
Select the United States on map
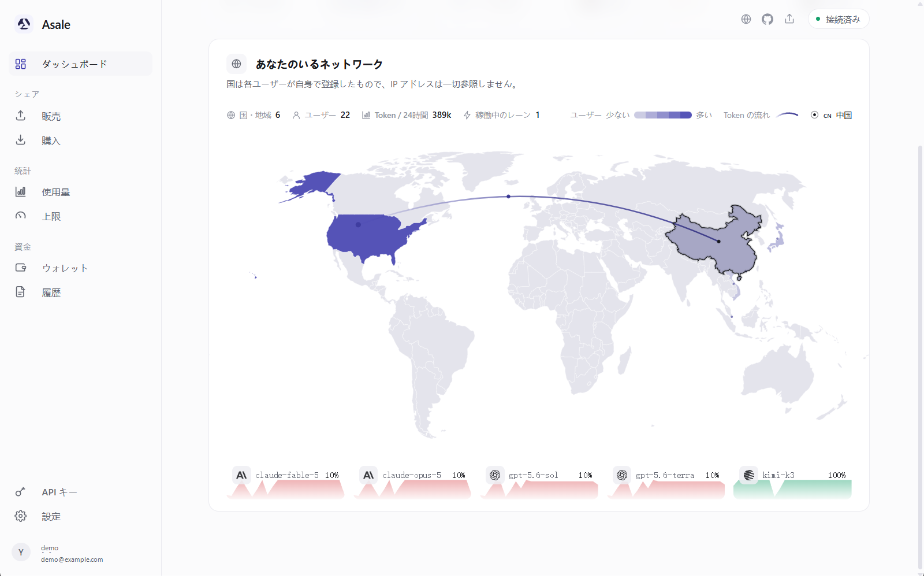pyautogui.click(x=370, y=237)
